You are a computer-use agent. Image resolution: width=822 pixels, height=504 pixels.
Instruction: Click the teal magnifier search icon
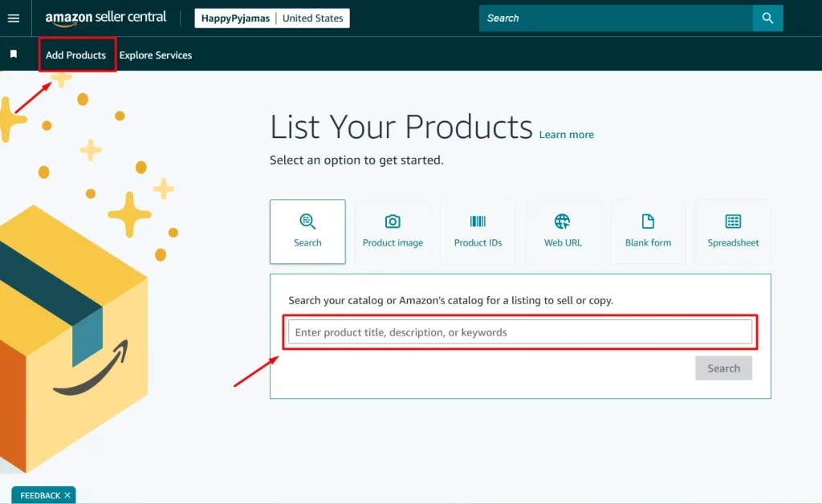tap(768, 18)
